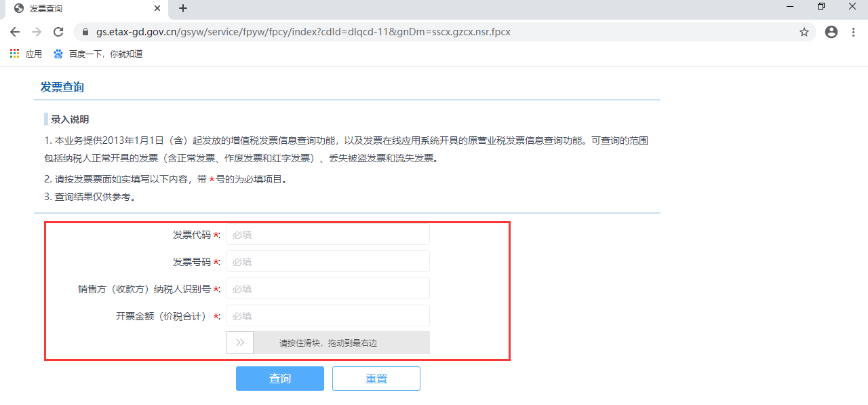This screenshot has width=868, height=405.
Task: Click the 发票号码 input field
Action: [328, 262]
